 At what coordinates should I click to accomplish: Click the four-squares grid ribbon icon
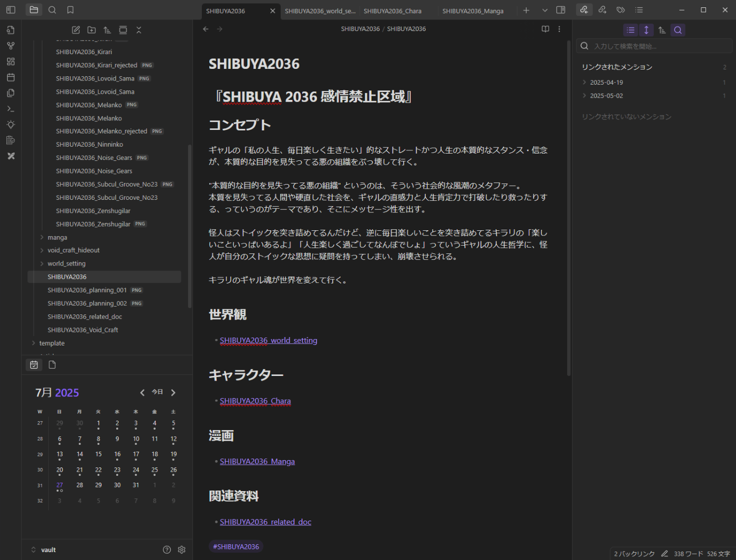tap(11, 62)
